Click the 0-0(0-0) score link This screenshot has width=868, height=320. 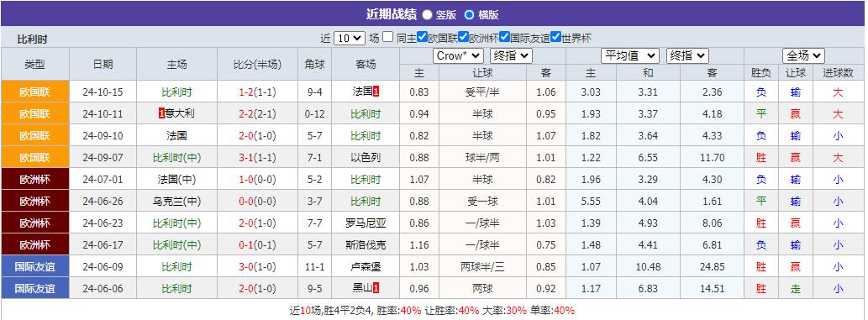tap(257, 202)
